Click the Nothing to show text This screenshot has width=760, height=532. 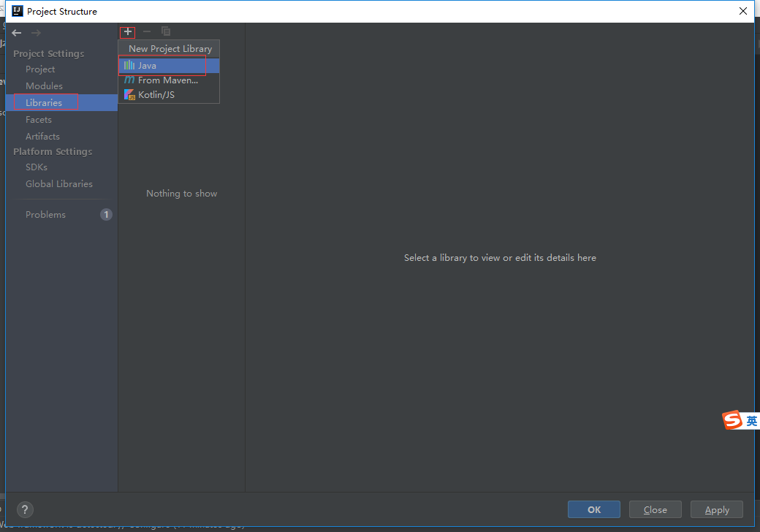[x=182, y=194]
